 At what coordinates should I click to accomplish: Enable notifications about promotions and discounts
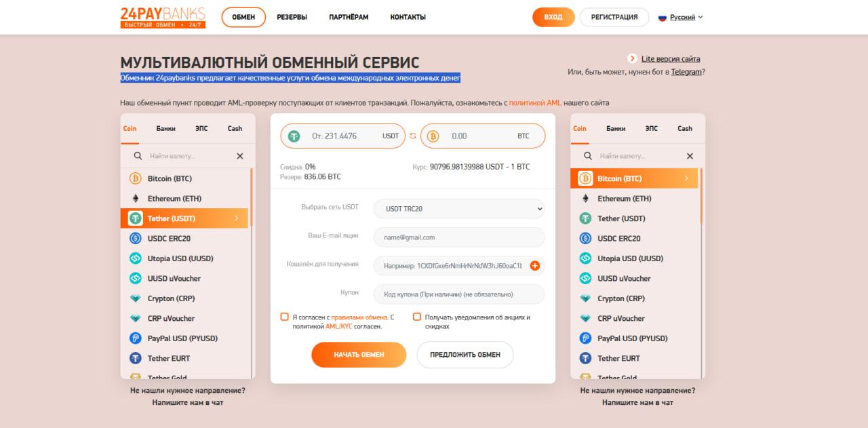[x=417, y=317]
